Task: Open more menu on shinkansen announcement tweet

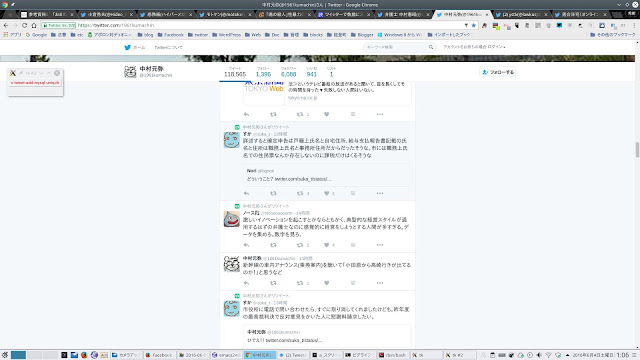Action: pyautogui.click(x=380, y=283)
